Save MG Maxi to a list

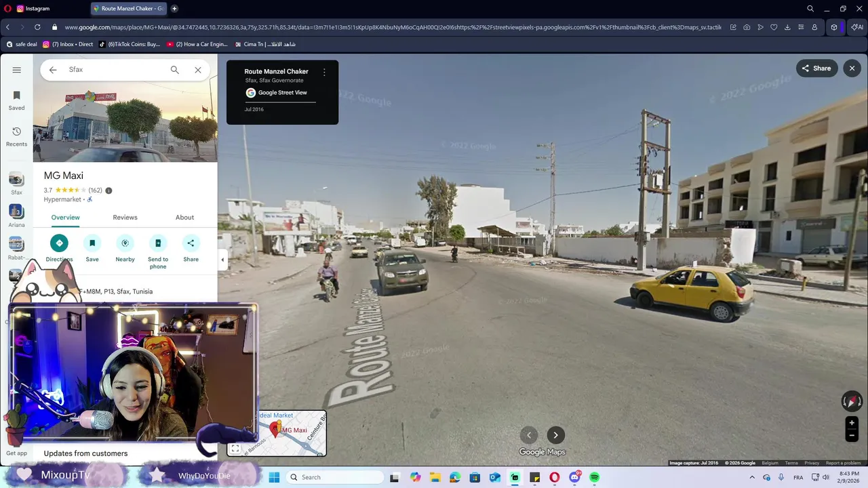(x=92, y=248)
